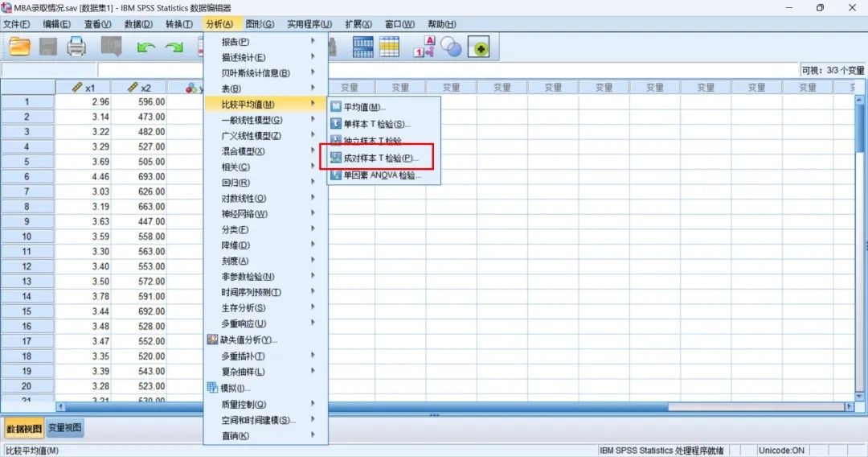This screenshot has width=868, height=457.
Task: Open the 转换(T) menu
Action: 179,24
